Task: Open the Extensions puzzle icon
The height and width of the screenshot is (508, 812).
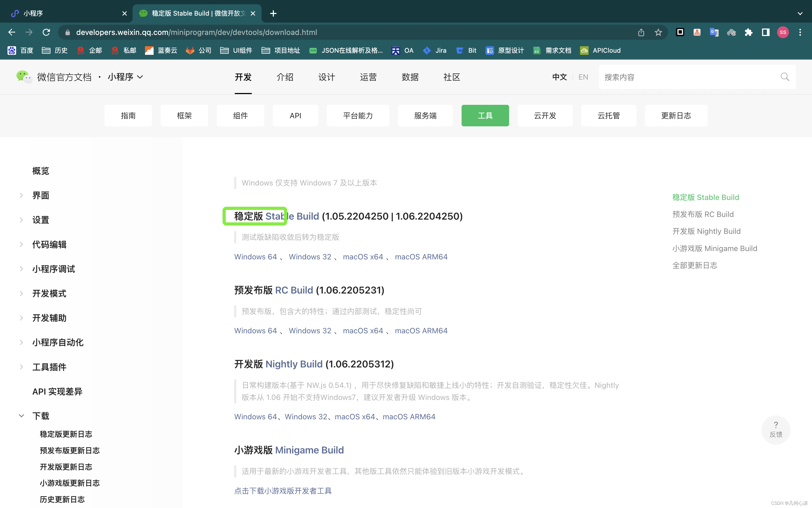Action: (x=749, y=32)
